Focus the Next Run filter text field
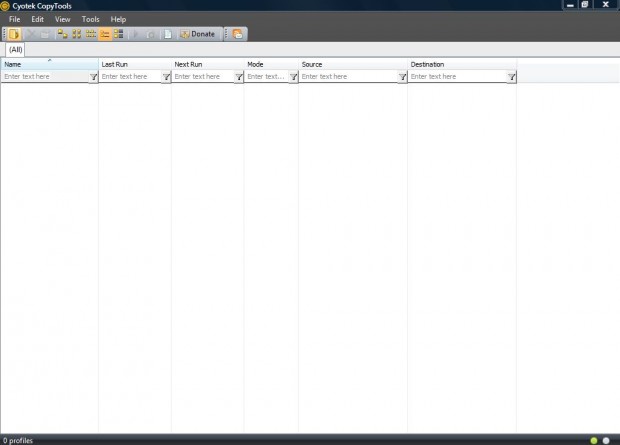 pos(203,76)
